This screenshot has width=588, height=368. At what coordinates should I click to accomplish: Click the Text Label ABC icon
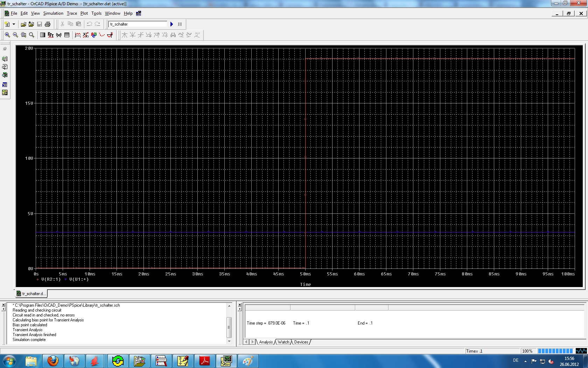pyautogui.click(x=94, y=35)
